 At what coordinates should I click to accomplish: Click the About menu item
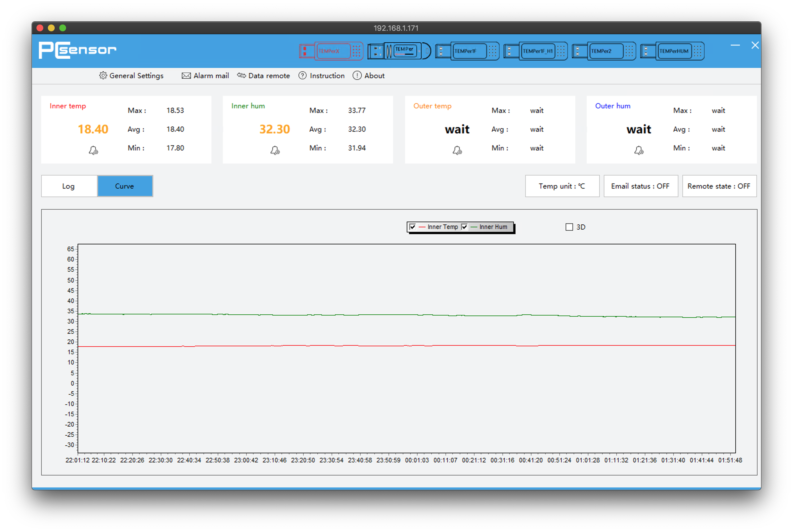click(375, 75)
